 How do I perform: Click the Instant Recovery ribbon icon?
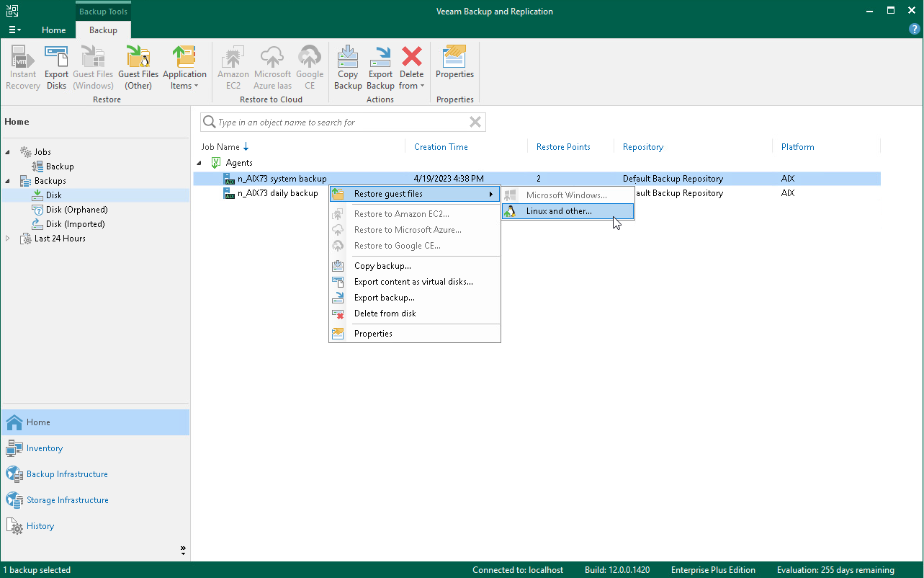click(x=23, y=68)
